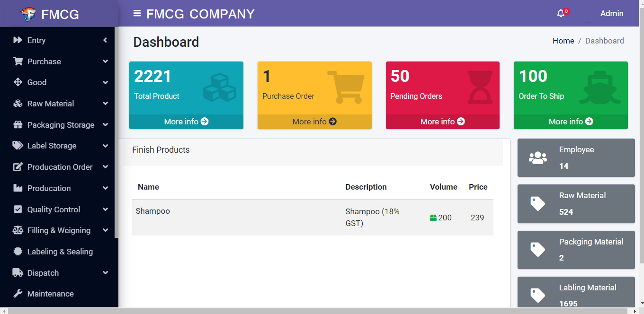Viewport: 644px width, 314px height.
Task: Open the Labeling & Sealing menu item
Action: [60, 252]
